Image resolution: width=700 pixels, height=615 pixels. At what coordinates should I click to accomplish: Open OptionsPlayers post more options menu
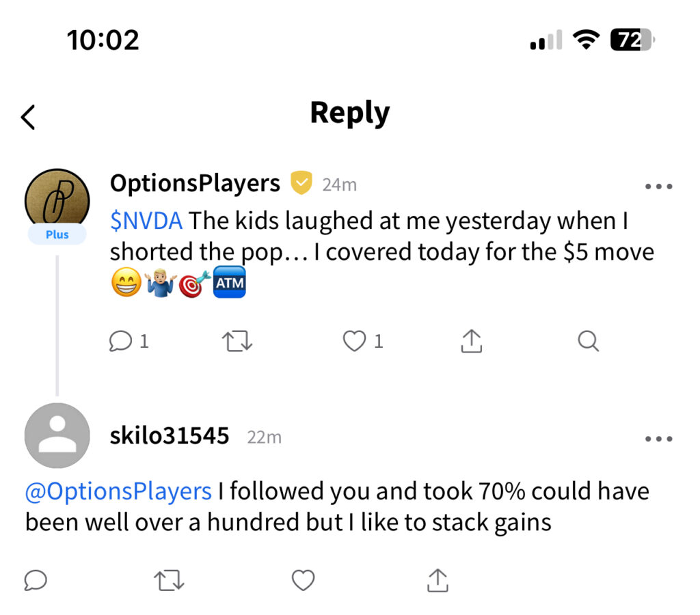[659, 187]
